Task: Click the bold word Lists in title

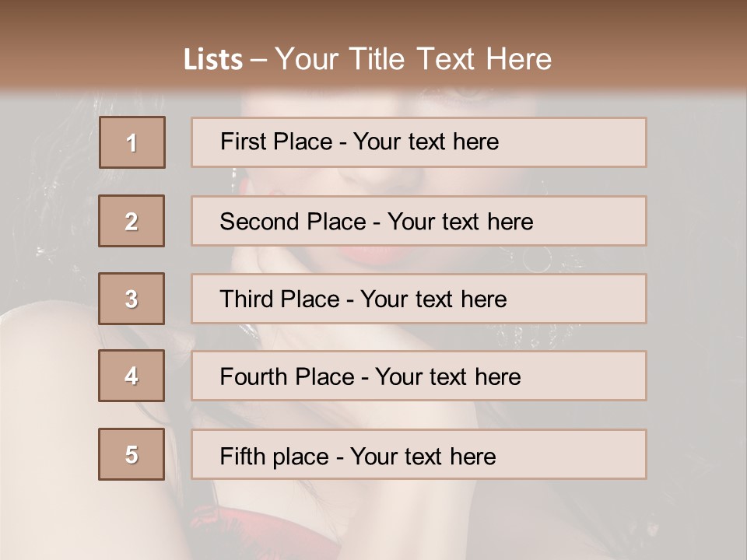Action: pos(213,59)
